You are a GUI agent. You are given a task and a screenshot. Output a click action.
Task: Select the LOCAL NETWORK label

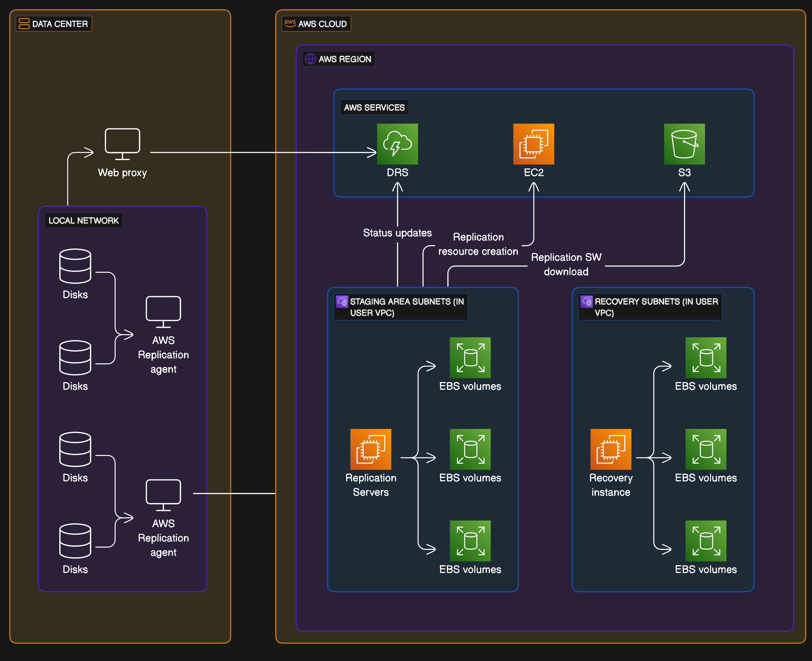(83, 220)
